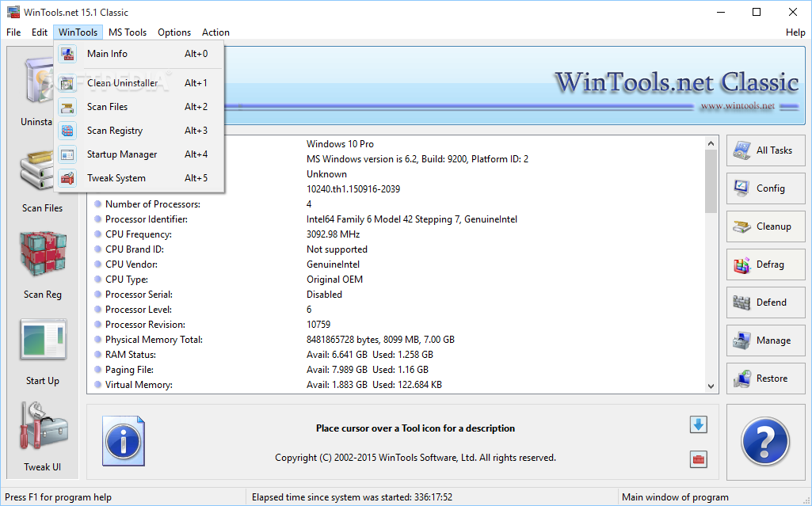This screenshot has height=506, width=812.
Task: Click the 'Windows 10 Pro' value
Action: [340, 144]
